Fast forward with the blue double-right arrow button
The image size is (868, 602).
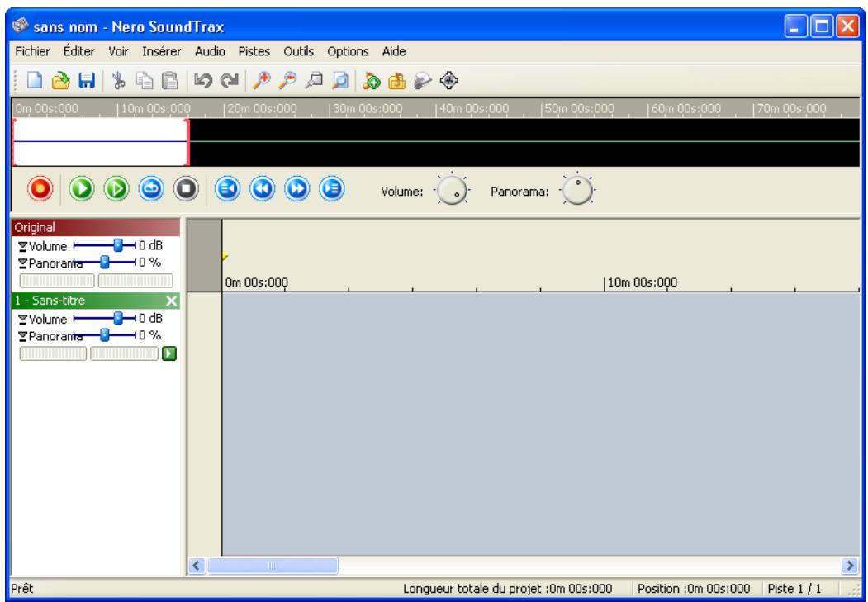tap(297, 188)
